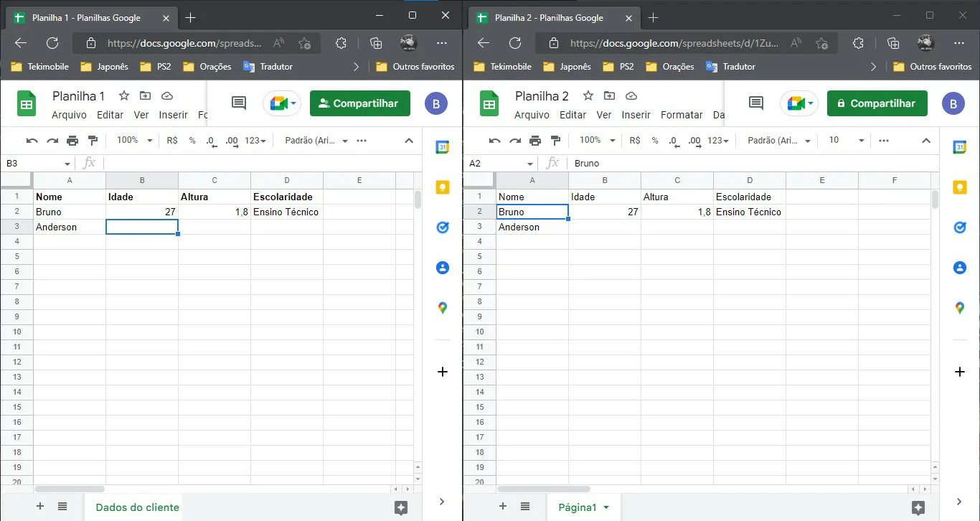Select Ensino Técnico cell in Planilha 2
This screenshot has height=521, width=980.
click(750, 212)
